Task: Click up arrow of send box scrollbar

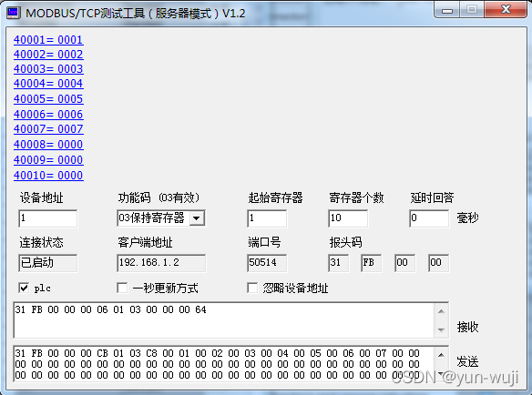Action: point(441,355)
